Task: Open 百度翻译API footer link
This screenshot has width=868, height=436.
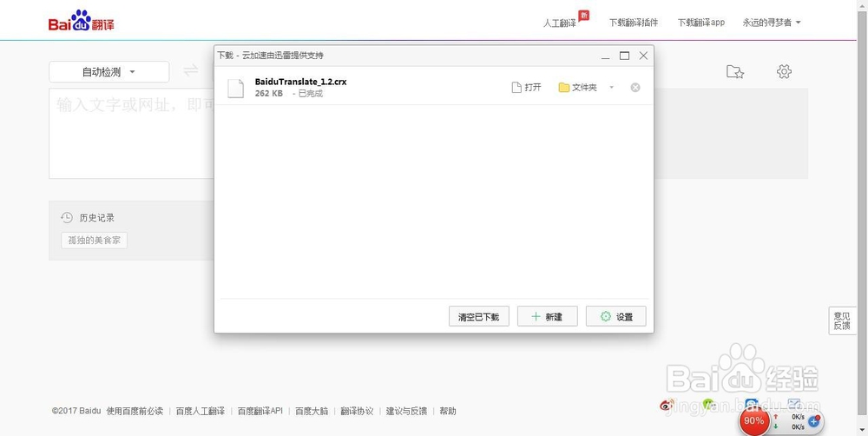Action: pyautogui.click(x=260, y=411)
